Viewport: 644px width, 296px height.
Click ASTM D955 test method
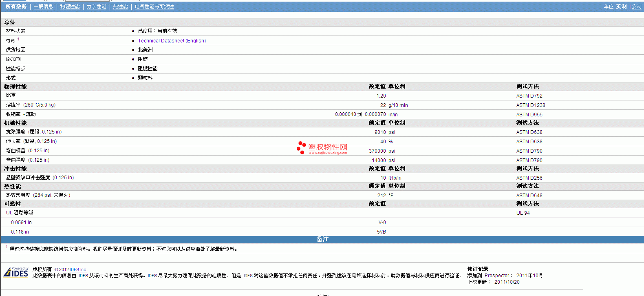(x=529, y=115)
